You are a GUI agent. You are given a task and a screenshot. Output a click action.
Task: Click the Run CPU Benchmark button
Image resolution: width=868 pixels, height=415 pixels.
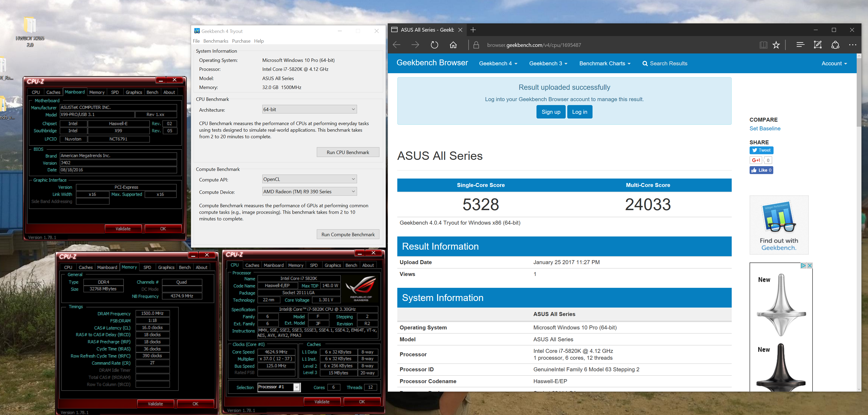[x=348, y=152]
